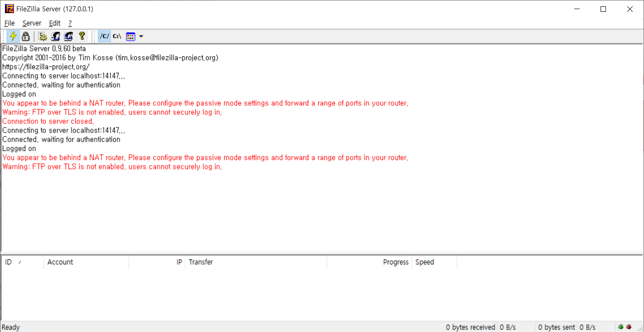Screen dimensions: 644x332
Task: Click '0 bytes sent' in status bar
Action: [557, 327]
